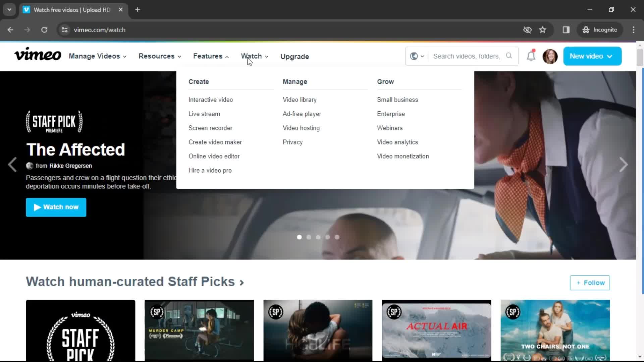This screenshot has height=362, width=644.
Task: Click the page vertical scrollbar thumb
Action: pos(640,58)
